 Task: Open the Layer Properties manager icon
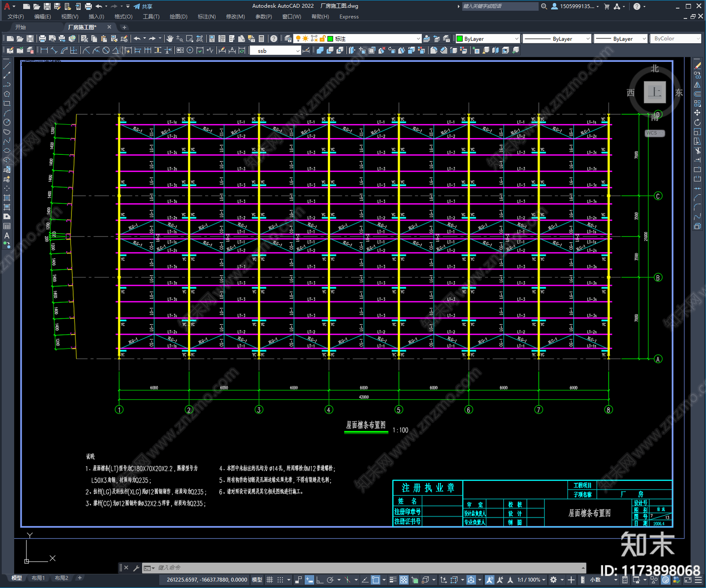(x=288, y=39)
